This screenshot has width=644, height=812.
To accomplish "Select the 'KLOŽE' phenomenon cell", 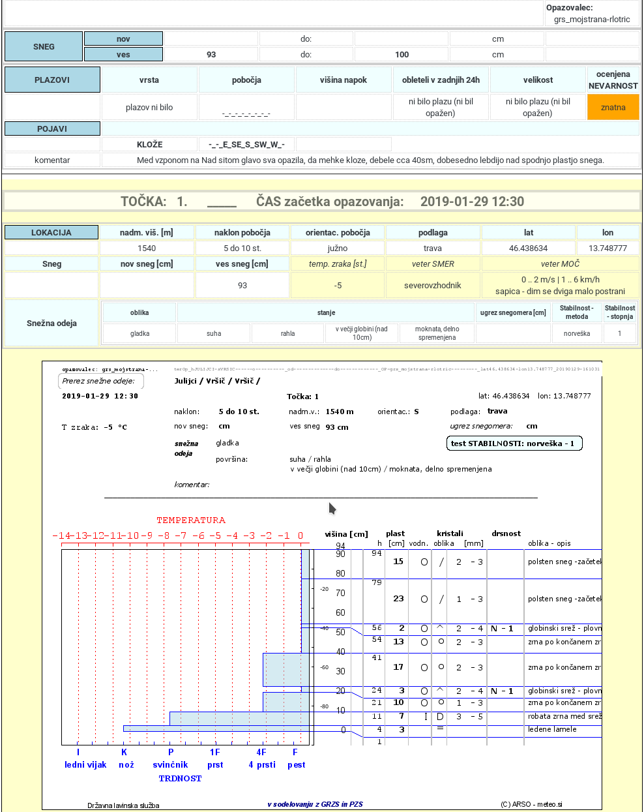I will (x=149, y=144).
